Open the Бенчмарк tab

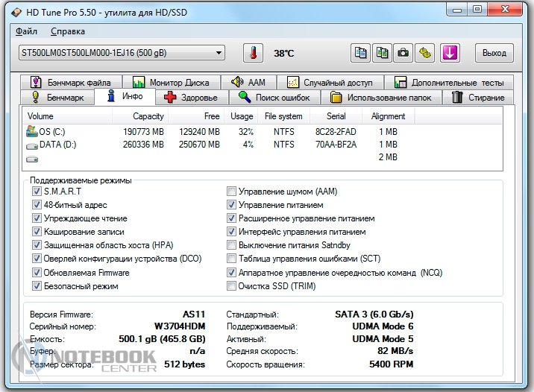(58, 98)
